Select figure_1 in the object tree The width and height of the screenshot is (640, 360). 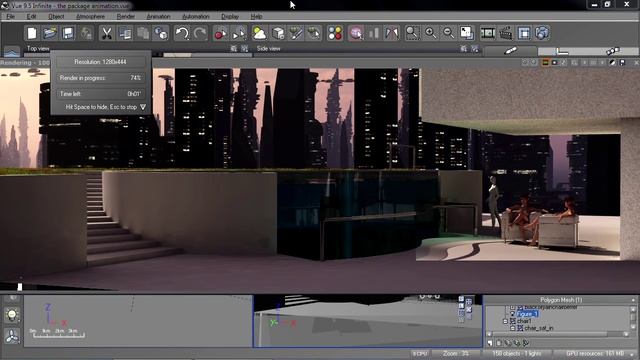click(527, 314)
